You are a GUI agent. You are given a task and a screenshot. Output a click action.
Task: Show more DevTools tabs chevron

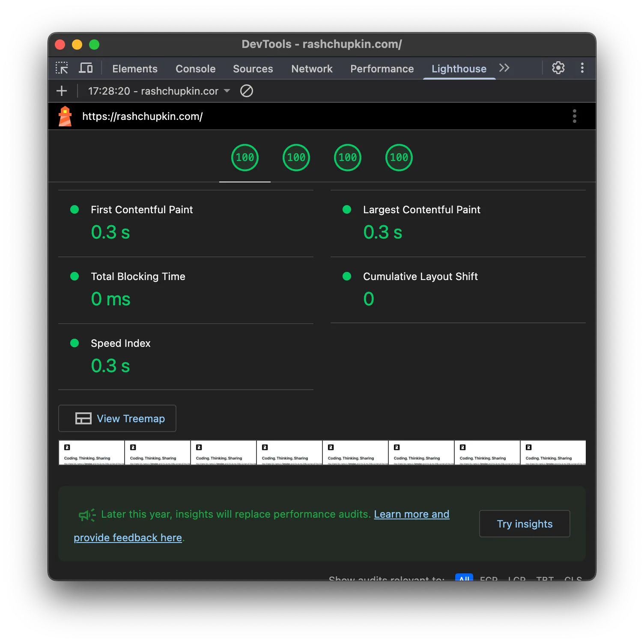pyautogui.click(x=504, y=68)
